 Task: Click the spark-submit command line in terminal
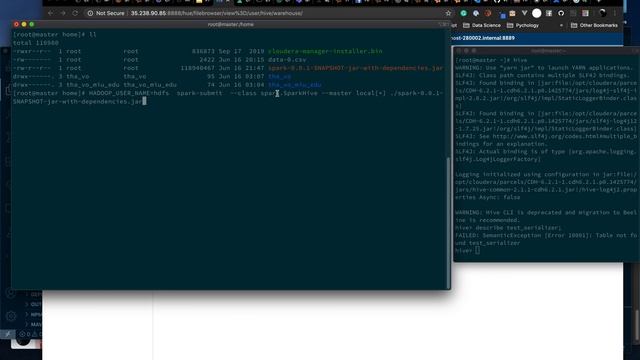pos(228,97)
